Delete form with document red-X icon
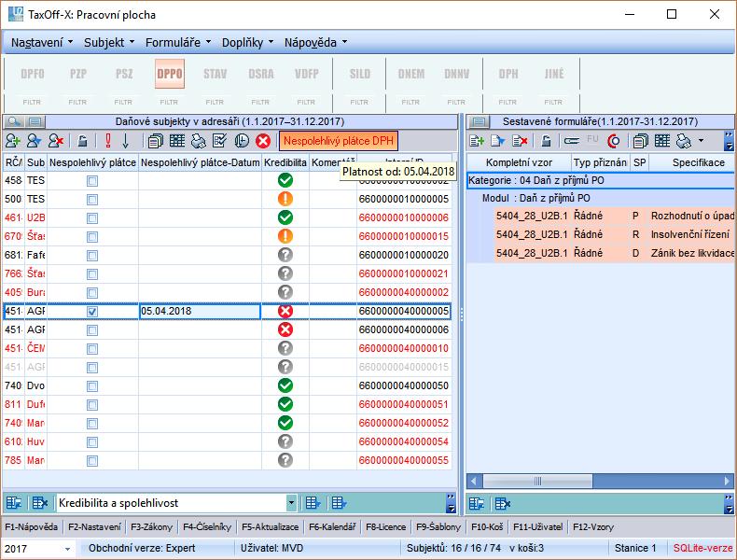Screen dimensions: 737x560 520,141
